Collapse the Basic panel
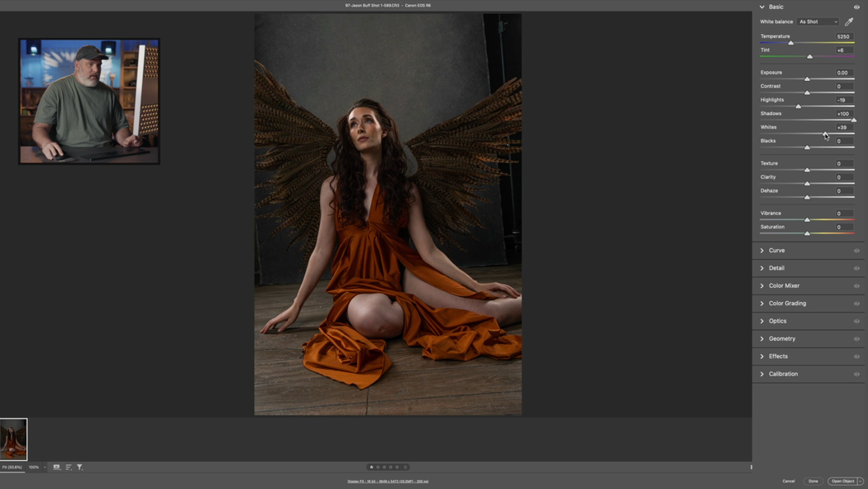868x489 pixels. tap(762, 7)
